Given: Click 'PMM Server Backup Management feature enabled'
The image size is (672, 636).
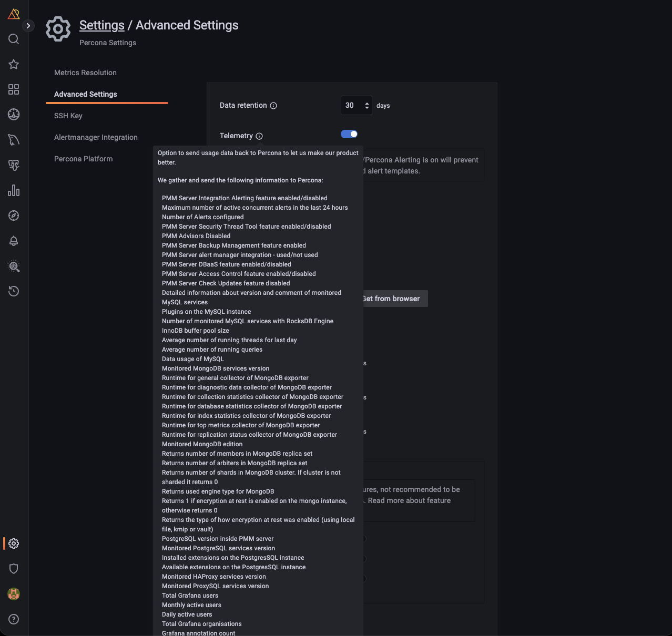Looking at the screenshot, I should tap(233, 245).
